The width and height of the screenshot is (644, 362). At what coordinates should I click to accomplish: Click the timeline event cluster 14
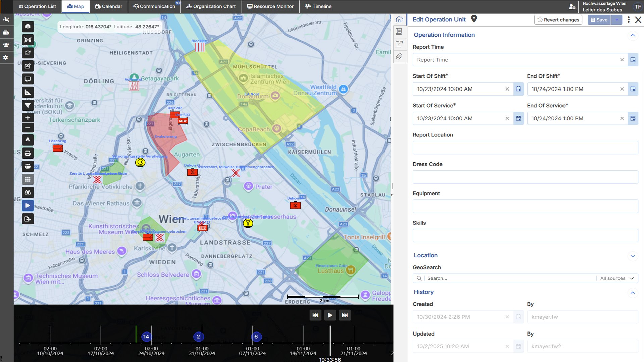click(x=146, y=337)
